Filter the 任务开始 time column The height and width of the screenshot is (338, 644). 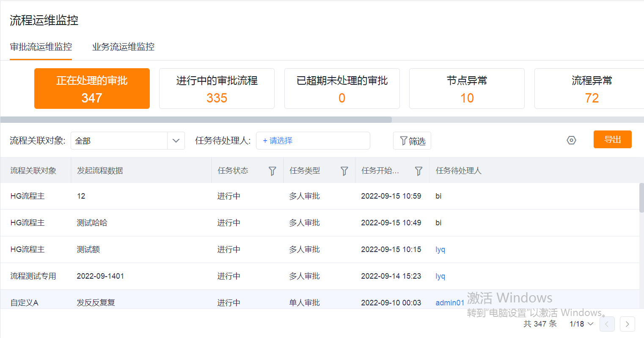418,171
